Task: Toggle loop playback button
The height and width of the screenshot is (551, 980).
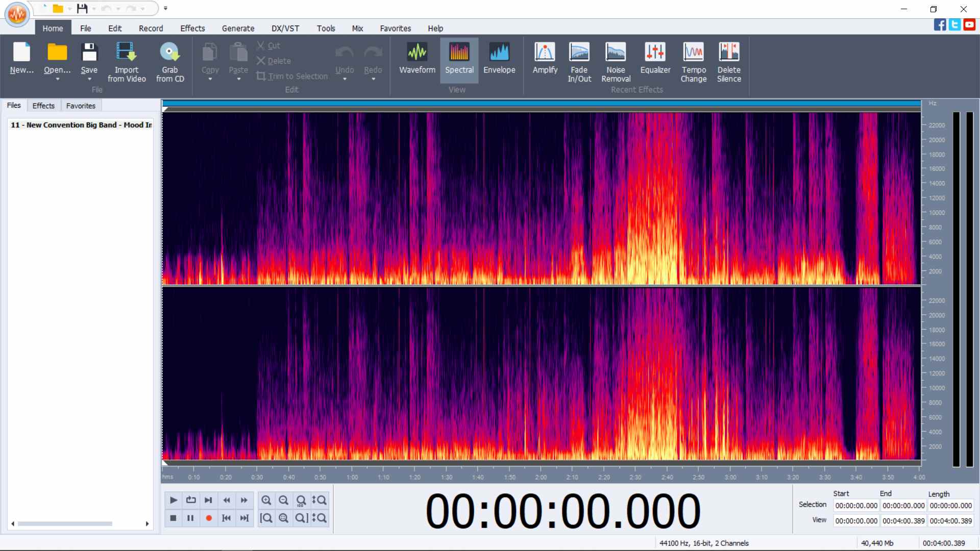Action: [x=191, y=500]
